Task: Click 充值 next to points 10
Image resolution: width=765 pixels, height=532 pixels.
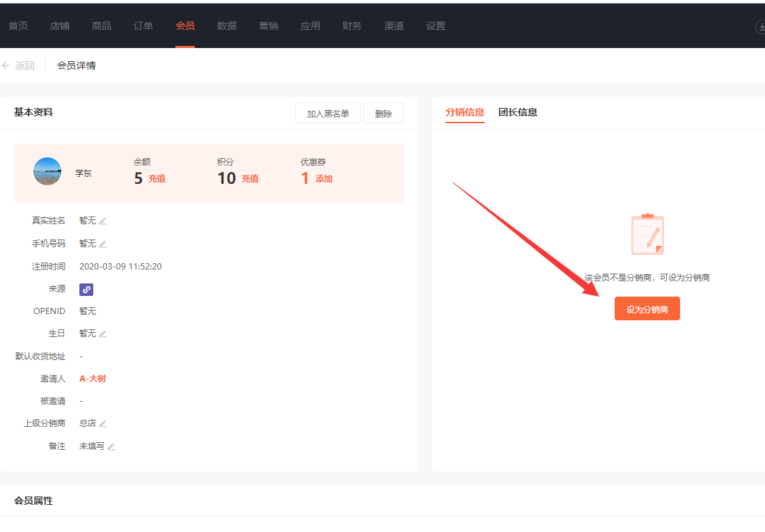Action: coord(250,179)
